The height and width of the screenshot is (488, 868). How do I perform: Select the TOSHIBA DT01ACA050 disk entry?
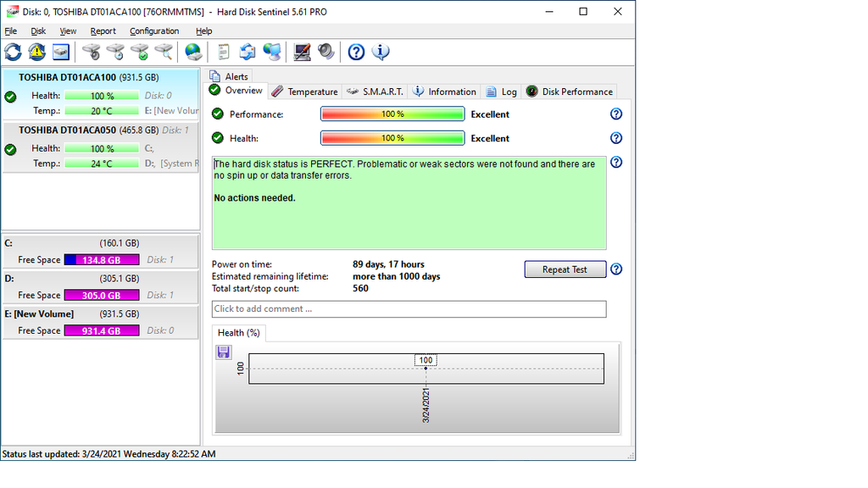(101, 147)
